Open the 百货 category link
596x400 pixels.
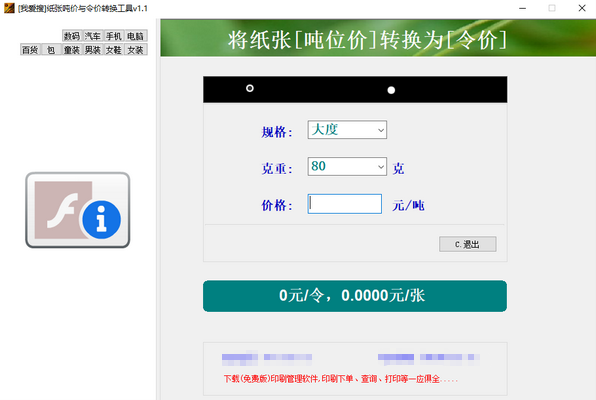point(30,50)
